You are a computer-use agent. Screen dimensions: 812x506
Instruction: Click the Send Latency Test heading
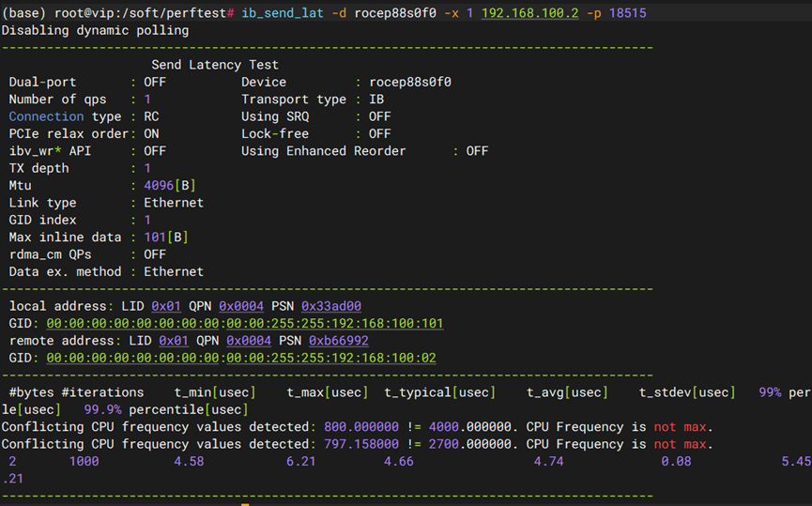click(214, 65)
